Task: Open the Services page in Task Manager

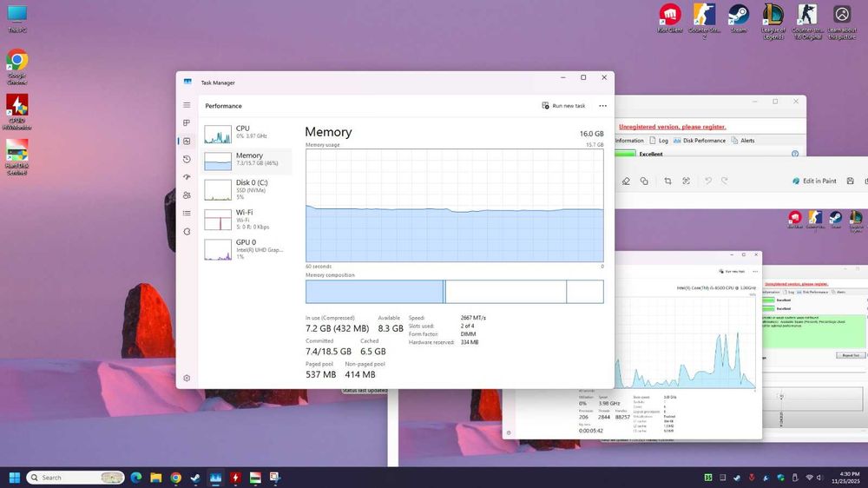Action: coord(187,232)
